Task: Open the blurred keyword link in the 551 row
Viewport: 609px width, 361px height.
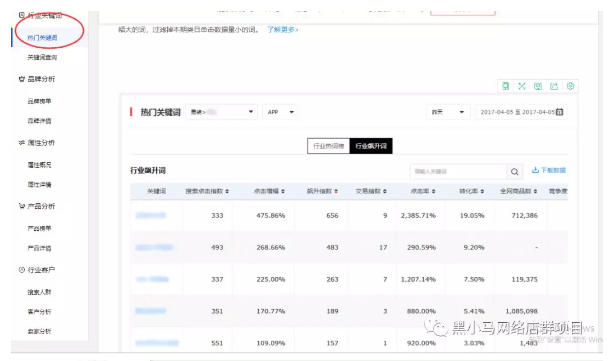Action: click(157, 343)
